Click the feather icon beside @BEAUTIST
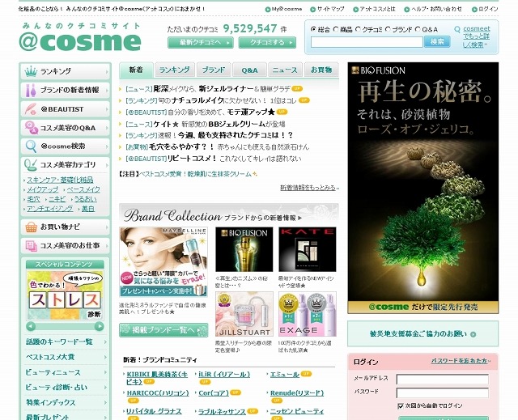518x420 pixels. point(31,109)
